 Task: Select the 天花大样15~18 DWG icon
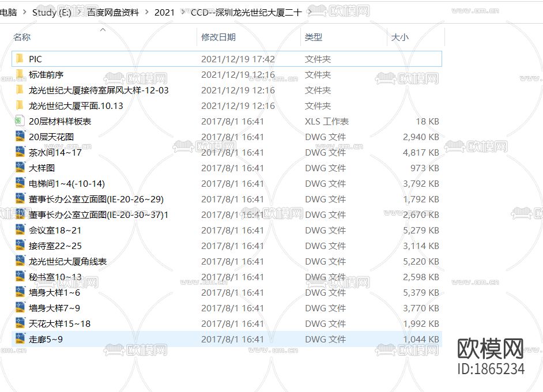(19, 323)
